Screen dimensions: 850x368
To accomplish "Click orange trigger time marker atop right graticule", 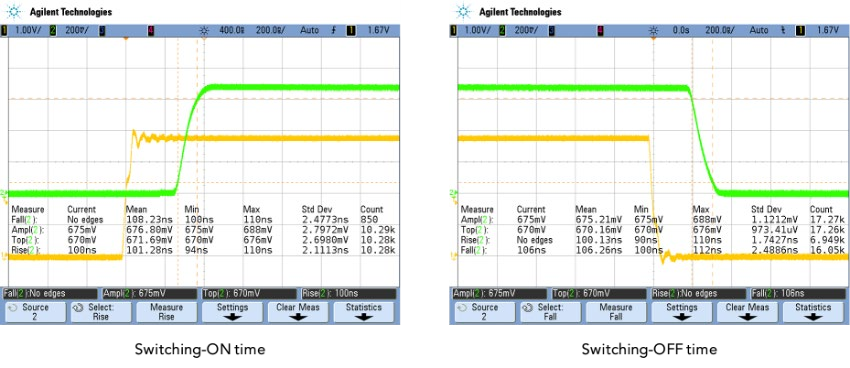I will tap(653, 38).
